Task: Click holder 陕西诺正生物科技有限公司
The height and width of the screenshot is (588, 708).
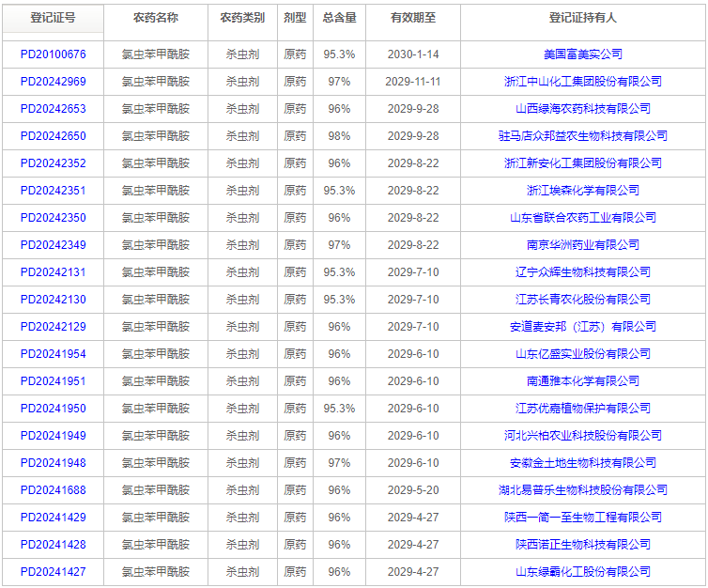Action: click(x=583, y=545)
